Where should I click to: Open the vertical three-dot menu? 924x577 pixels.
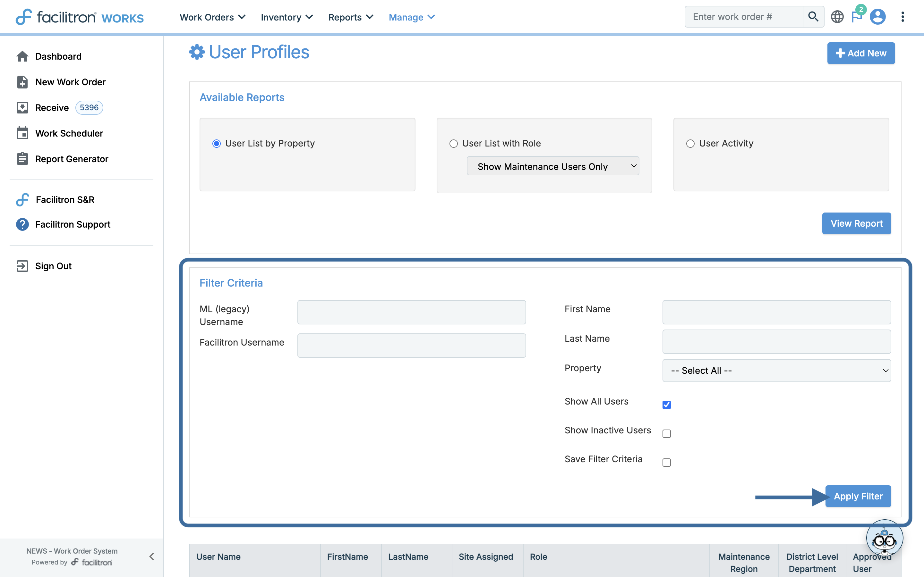tap(903, 17)
